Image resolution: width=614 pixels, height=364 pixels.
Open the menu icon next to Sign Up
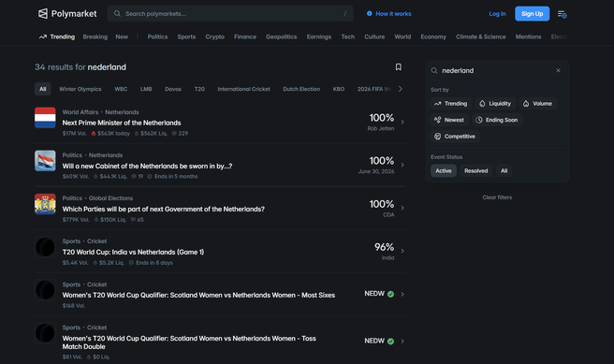click(x=562, y=14)
